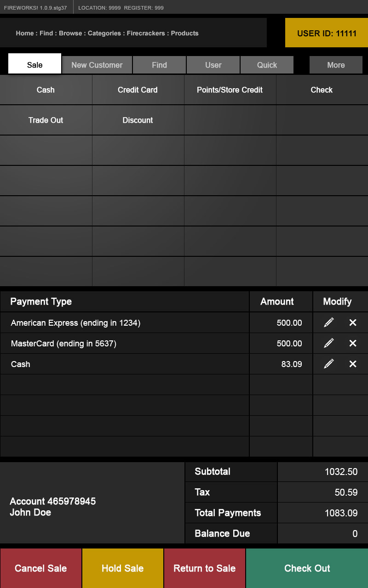368x588 pixels.
Task: Click the pencil icon for Cash payment
Action: tap(328, 364)
